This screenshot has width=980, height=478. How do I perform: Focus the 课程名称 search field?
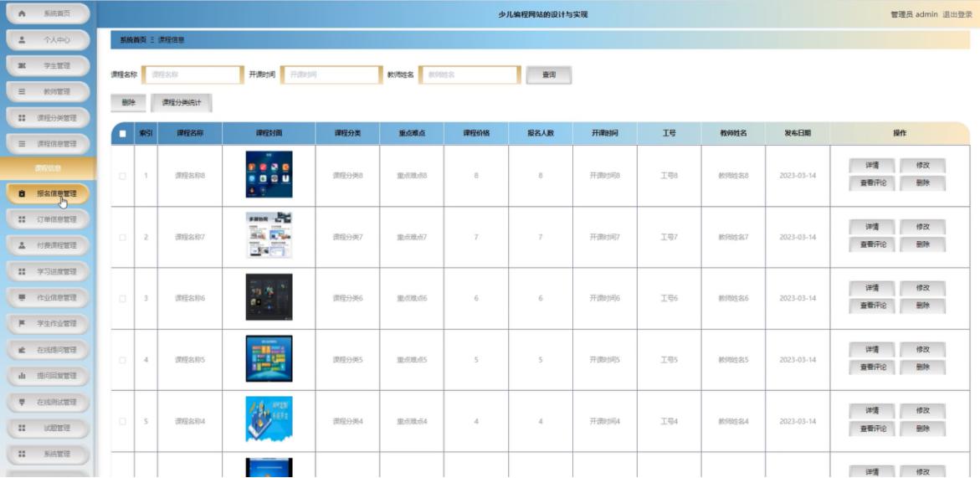(x=192, y=75)
